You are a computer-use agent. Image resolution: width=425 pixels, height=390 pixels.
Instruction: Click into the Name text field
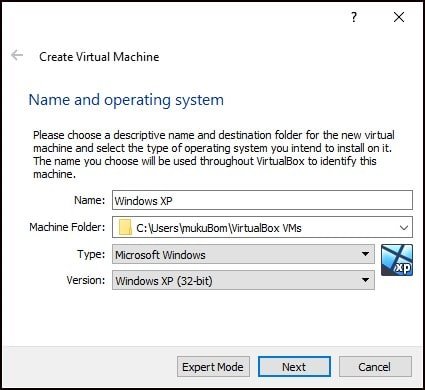tap(262, 200)
